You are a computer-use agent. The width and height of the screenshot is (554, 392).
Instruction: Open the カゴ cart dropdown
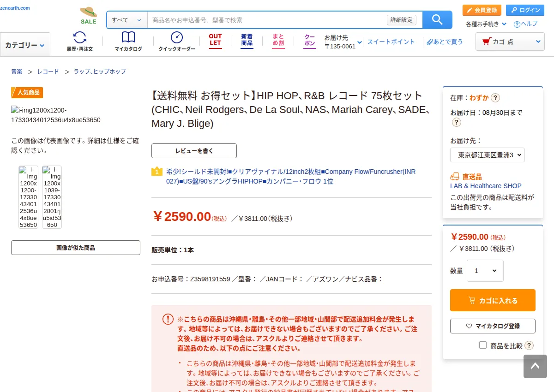point(511,42)
